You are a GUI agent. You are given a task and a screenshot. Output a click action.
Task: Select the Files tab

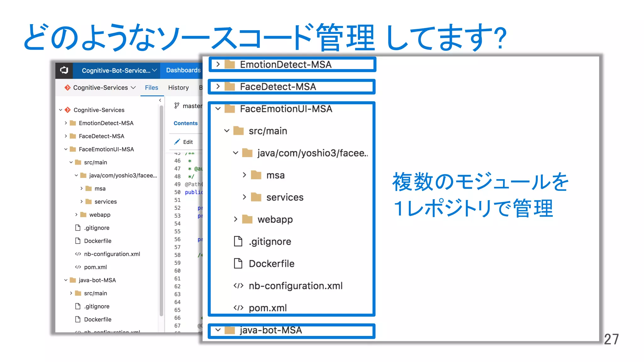pyautogui.click(x=152, y=88)
